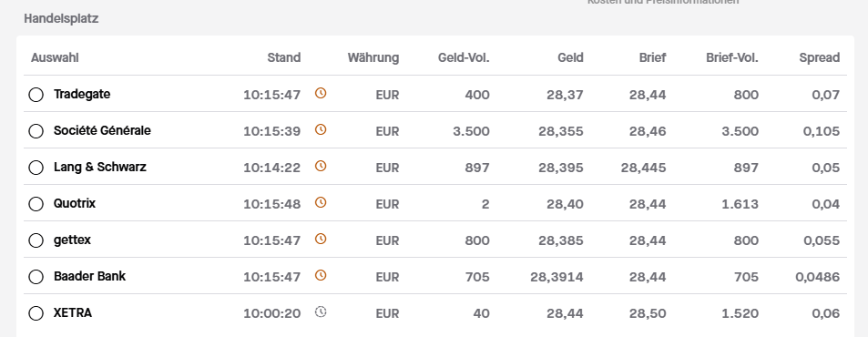Viewport: 868px width, 337px height.
Task: Click EUR currency in XETRA row
Action: (x=387, y=313)
